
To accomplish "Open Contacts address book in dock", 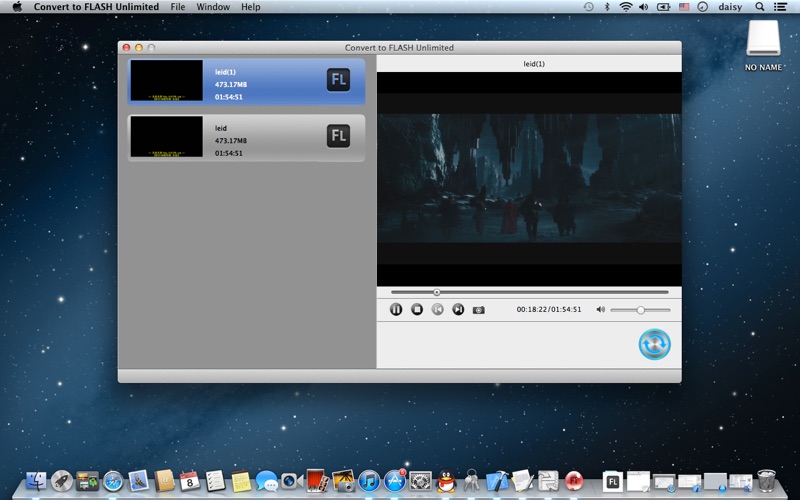I will [164, 481].
